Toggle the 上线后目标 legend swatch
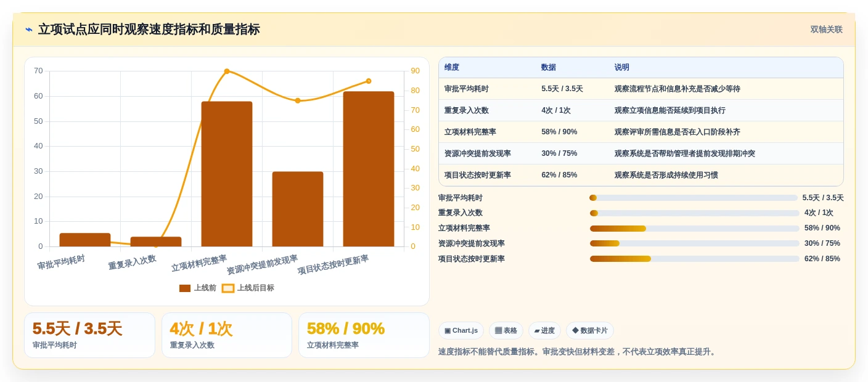The width and height of the screenshot is (868, 382). click(x=228, y=288)
